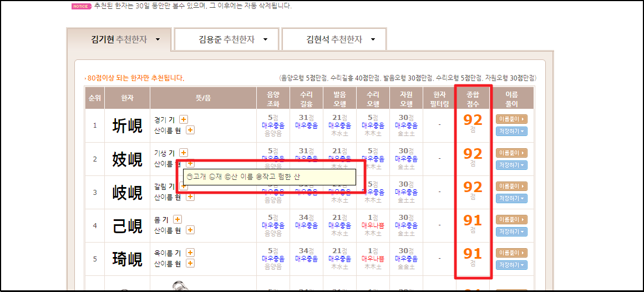
Task: Click the 92 total score of 妓峴
Action: click(473, 153)
